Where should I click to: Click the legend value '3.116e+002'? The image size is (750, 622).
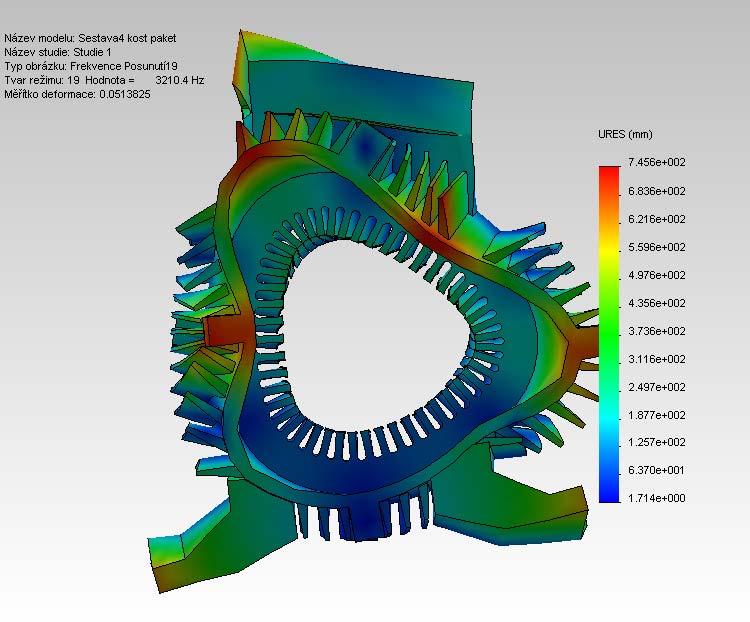(657, 359)
